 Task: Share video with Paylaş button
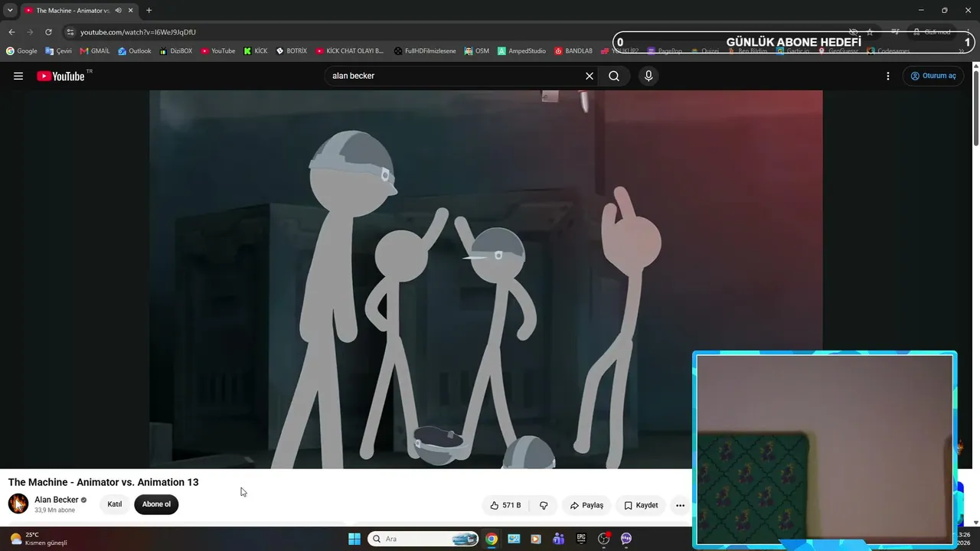pyautogui.click(x=587, y=505)
